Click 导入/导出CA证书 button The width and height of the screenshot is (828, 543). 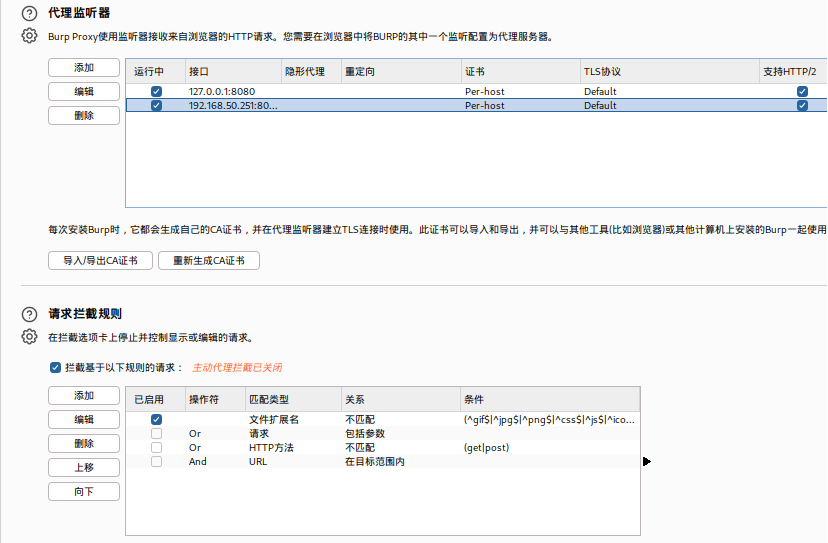(x=100, y=260)
